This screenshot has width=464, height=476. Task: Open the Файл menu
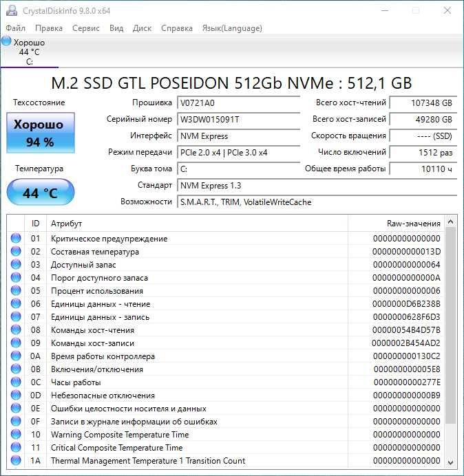pos(16,28)
